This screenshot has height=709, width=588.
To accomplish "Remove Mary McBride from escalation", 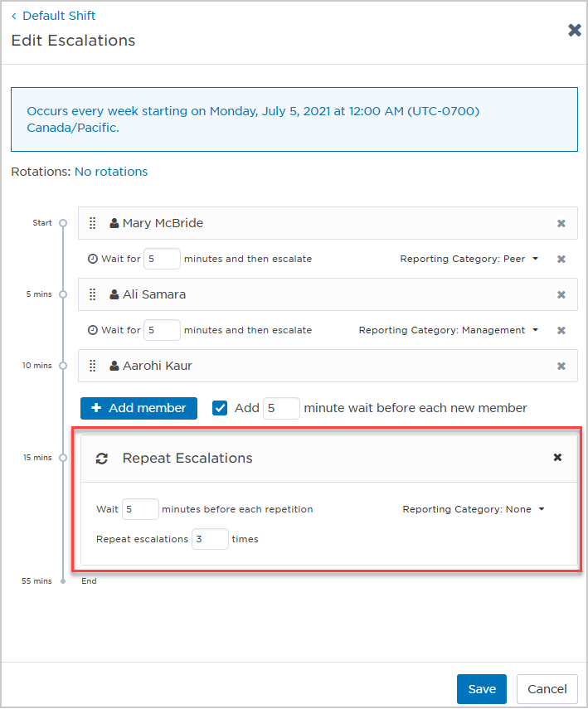I will [x=561, y=223].
